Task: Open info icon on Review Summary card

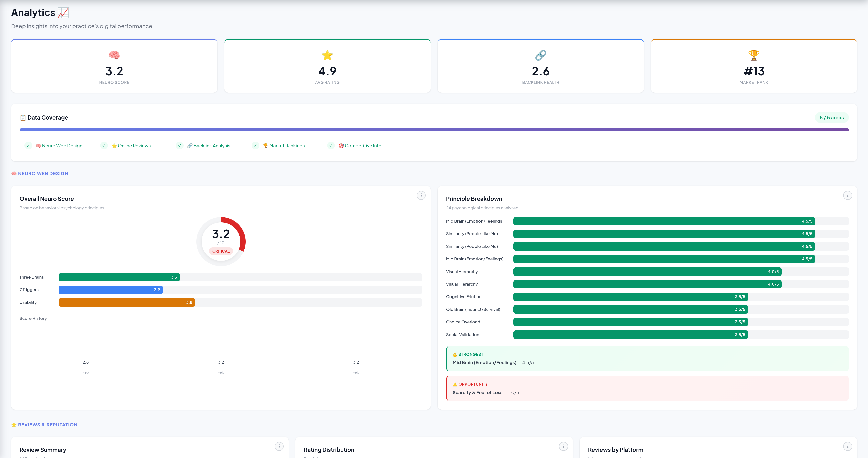Action: [279, 446]
